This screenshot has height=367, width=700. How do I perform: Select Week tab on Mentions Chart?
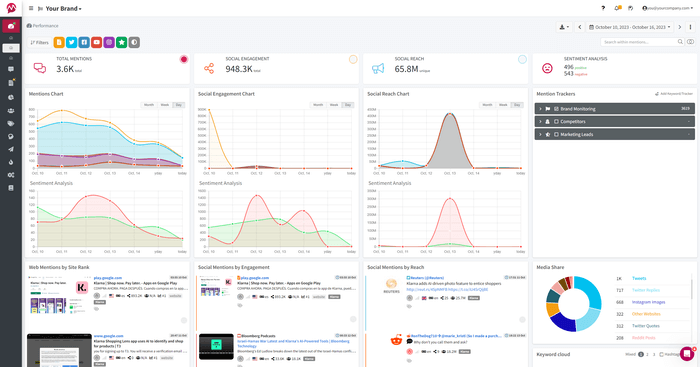[165, 105]
